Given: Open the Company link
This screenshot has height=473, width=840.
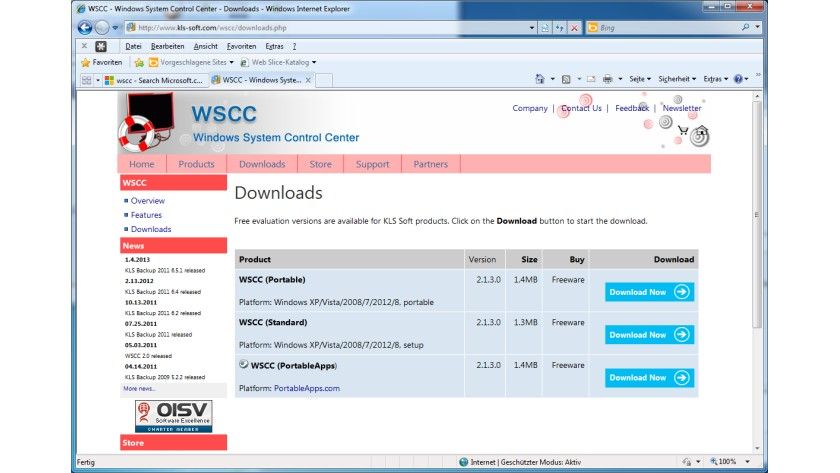Looking at the screenshot, I should 530,108.
